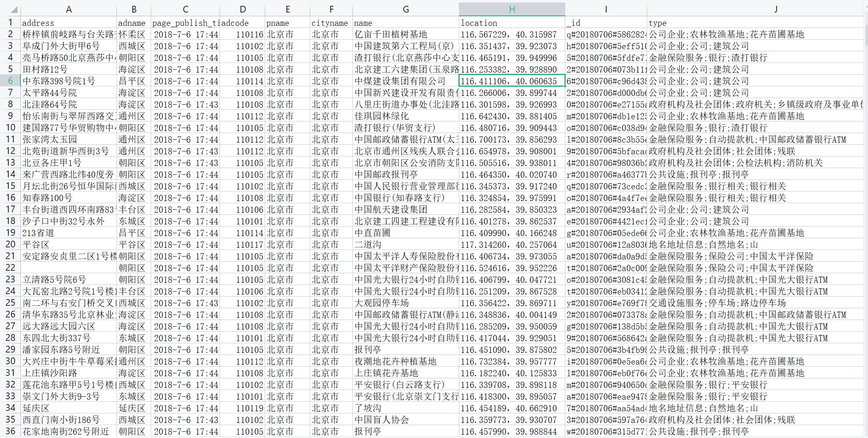This screenshot has width=868, height=438.
Task: Select column A header
Action: pos(69,9)
